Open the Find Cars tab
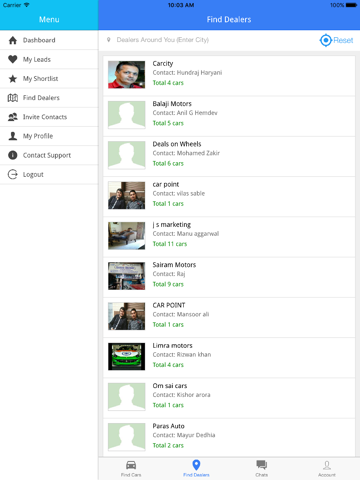 131,468
